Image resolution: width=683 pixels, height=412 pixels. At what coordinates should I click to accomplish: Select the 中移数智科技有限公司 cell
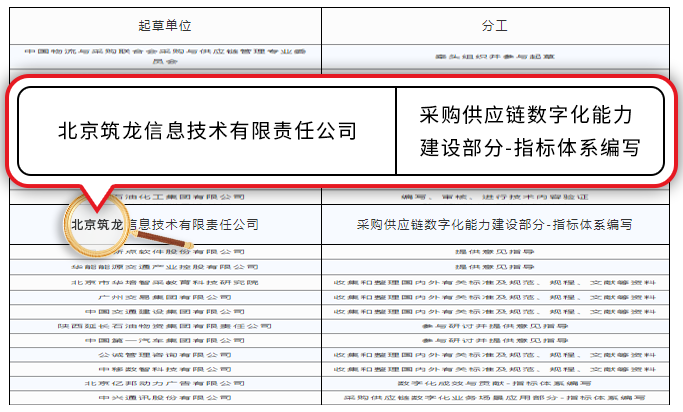164,368
